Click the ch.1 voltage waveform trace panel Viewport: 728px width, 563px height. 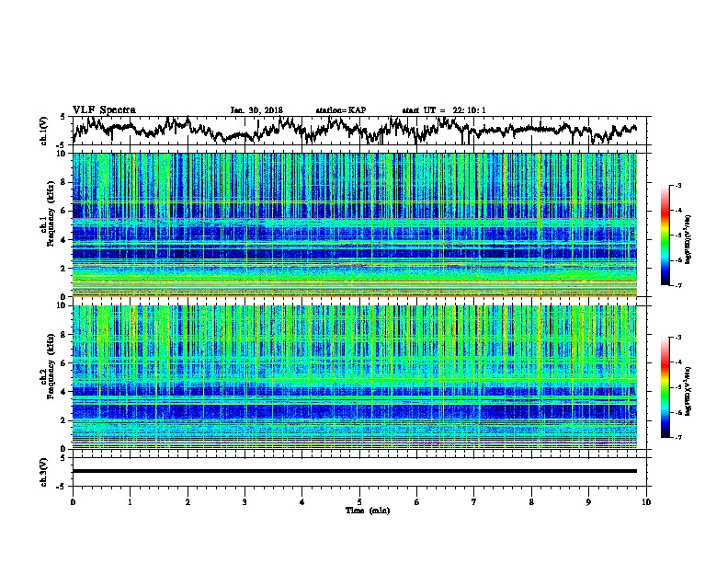(x=361, y=131)
